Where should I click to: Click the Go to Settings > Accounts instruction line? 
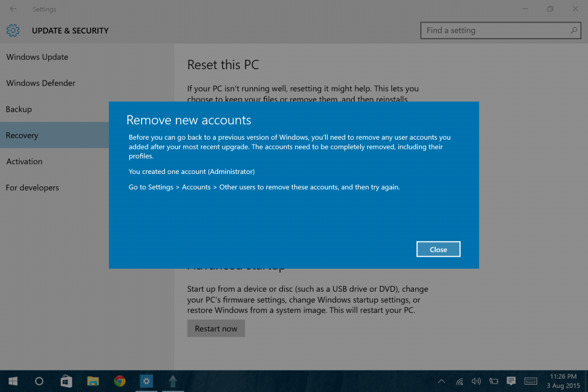264,187
